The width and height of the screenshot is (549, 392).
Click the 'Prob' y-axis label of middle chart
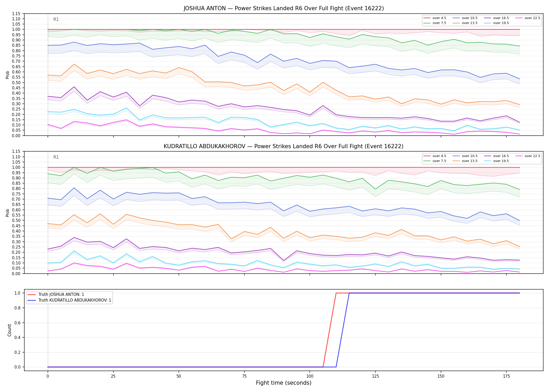pos(8,213)
